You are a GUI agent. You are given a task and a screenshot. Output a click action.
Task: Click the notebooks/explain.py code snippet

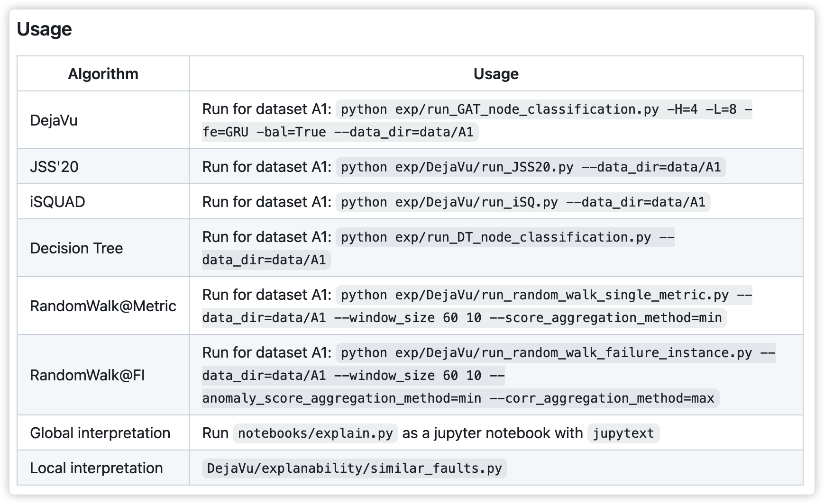coord(315,433)
